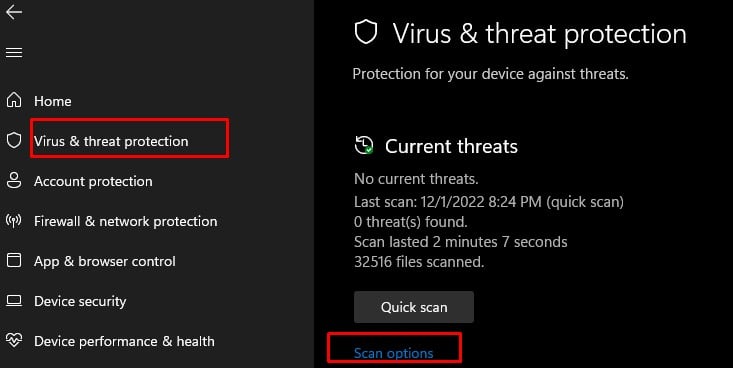Open the hamburger navigation menu
The image size is (733, 368).
point(14,53)
